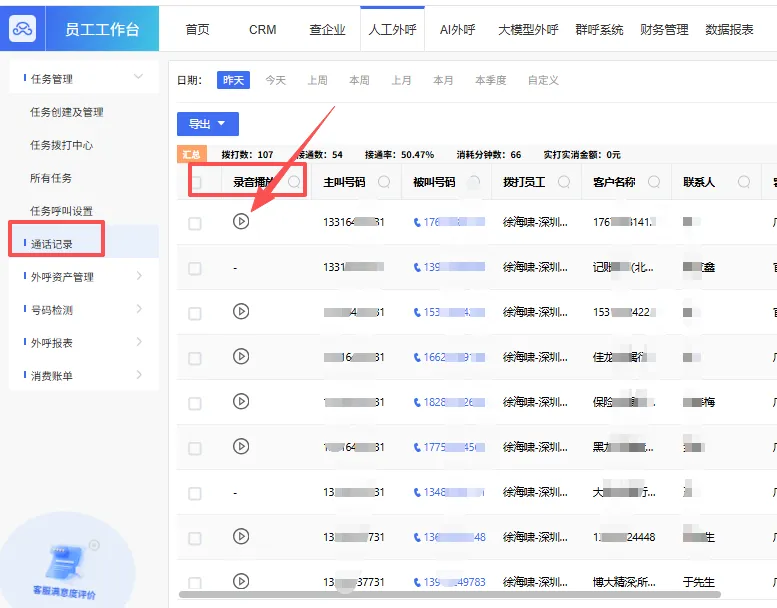The height and width of the screenshot is (608, 777).
Task: Open the 财务管理 top tab
Action: 664,30
